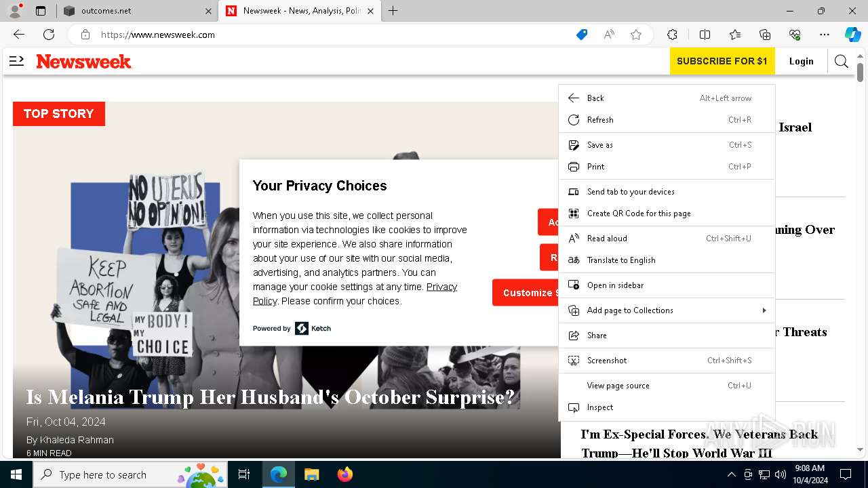Viewport: 868px width, 488px height.
Task: Open Settings and more ellipsis menu
Action: pyautogui.click(x=825, y=35)
